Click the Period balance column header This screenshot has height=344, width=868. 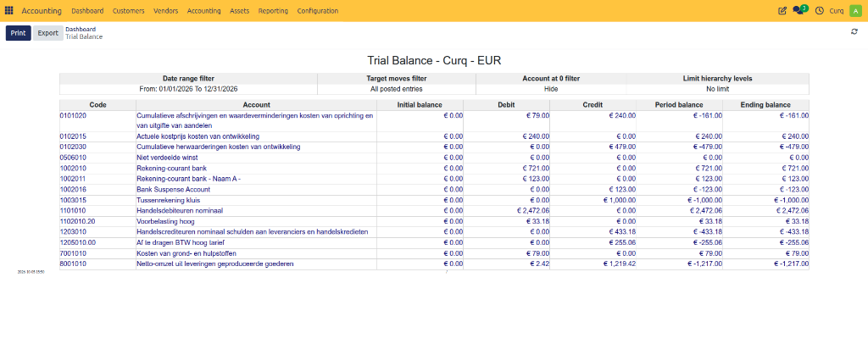[x=679, y=104]
